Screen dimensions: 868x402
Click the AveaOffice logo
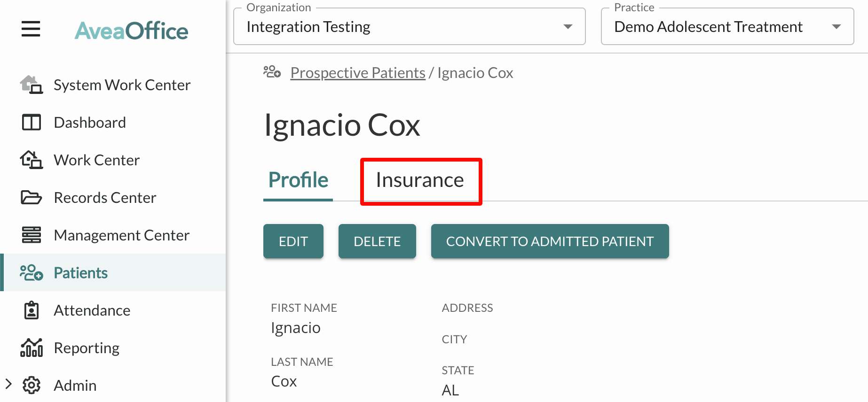pyautogui.click(x=132, y=31)
